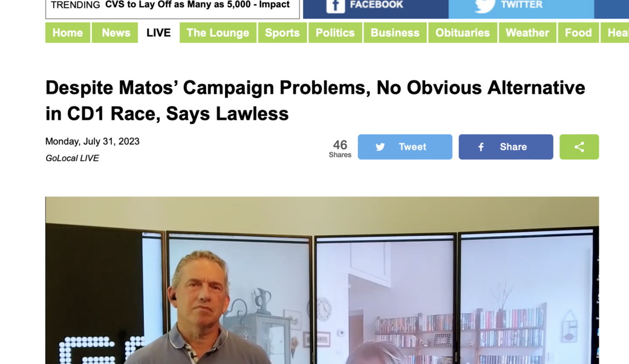Open the Sports section
629x364 pixels.
[282, 33]
